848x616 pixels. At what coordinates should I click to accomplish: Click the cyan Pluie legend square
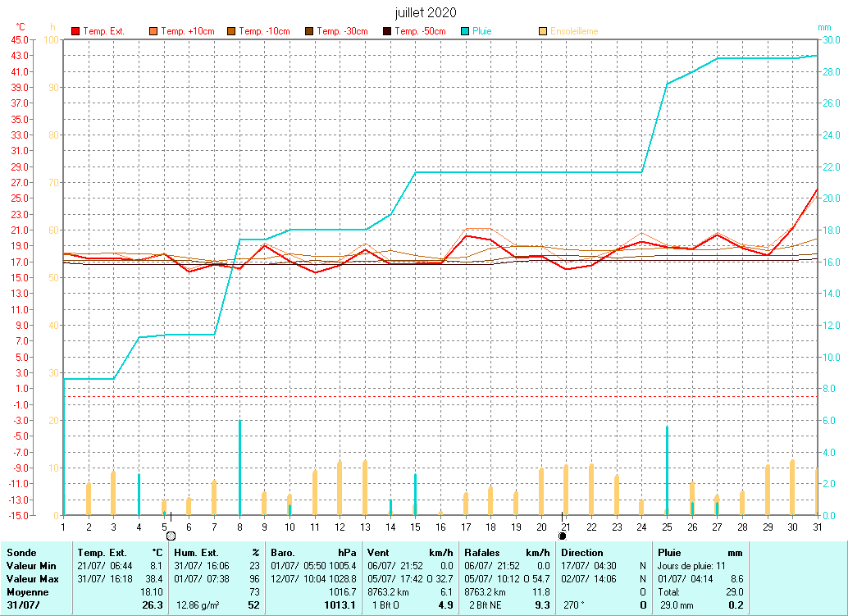point(465,31)
